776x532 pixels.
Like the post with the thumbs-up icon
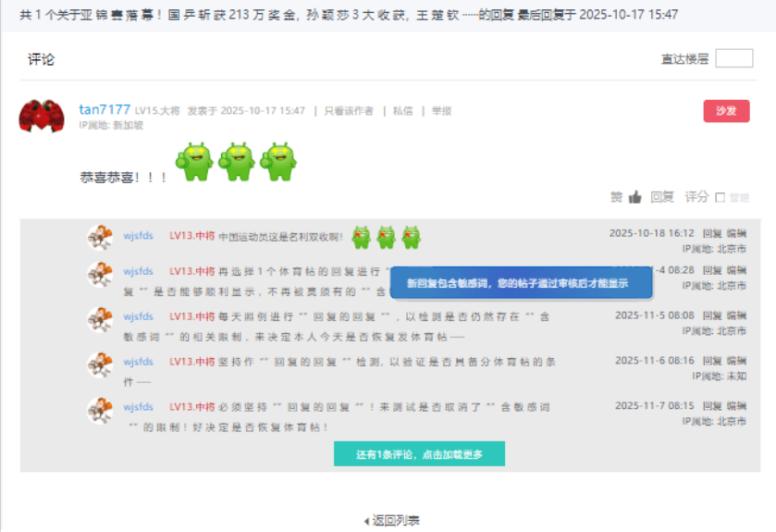(x=635, y=197)
